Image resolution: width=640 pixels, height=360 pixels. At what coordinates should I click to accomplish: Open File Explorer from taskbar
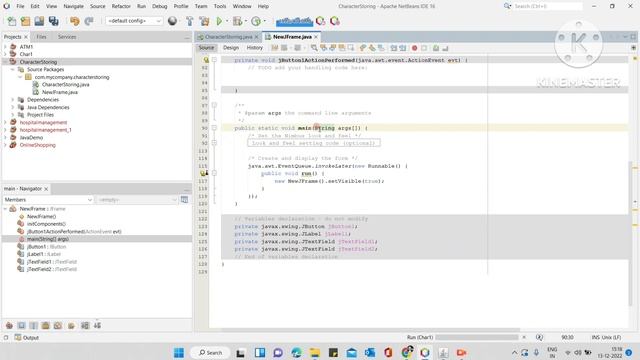coord(315,353)
